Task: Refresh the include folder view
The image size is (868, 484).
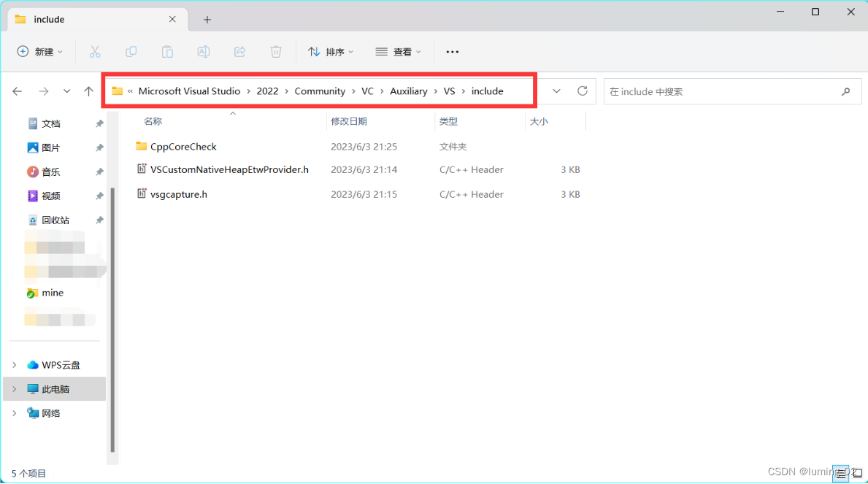Action: (x=583, y=91)
